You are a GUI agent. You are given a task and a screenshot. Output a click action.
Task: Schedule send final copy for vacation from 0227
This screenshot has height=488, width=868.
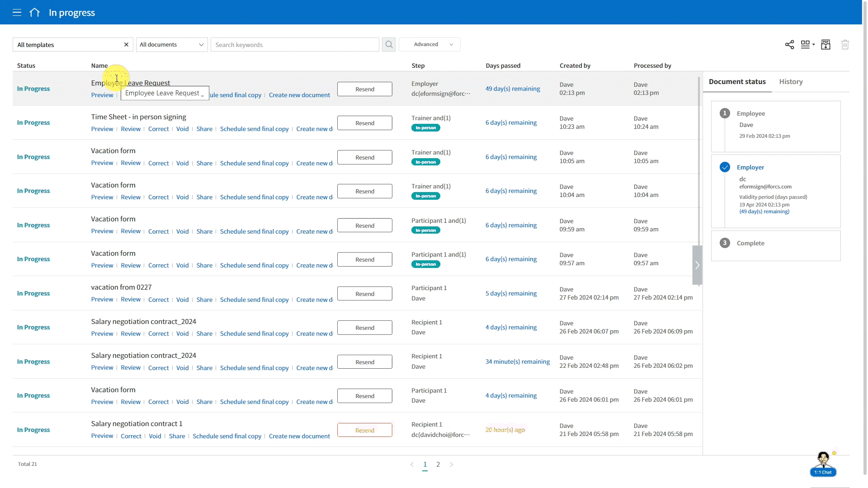pos(254,300)
